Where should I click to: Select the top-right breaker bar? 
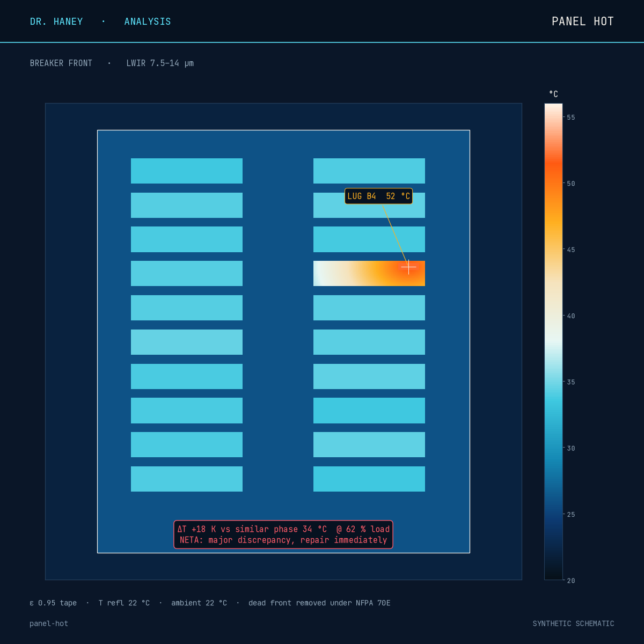[369, 171]
